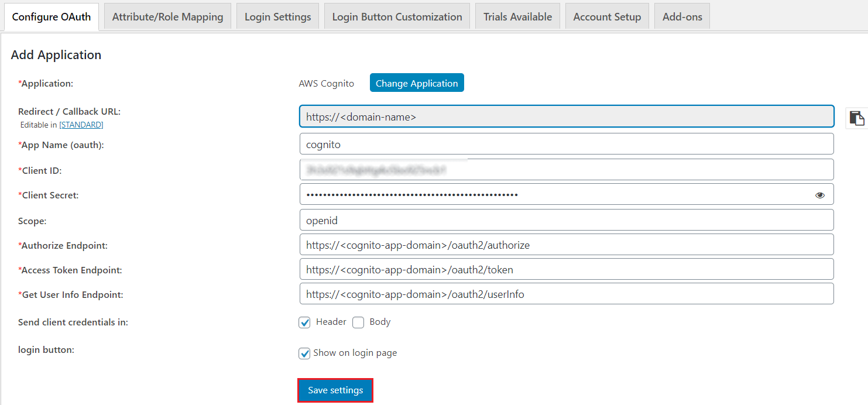868x405 pixels.
Task: Reveal the hidden Client Secret value
Action: click(819, 194)
